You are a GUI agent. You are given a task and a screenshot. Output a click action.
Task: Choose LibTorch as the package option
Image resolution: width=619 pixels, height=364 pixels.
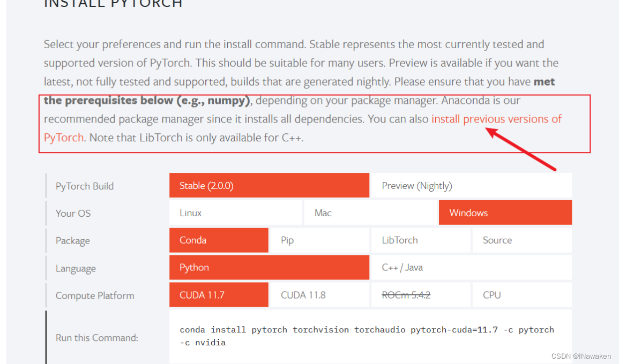tap(421, 240)
